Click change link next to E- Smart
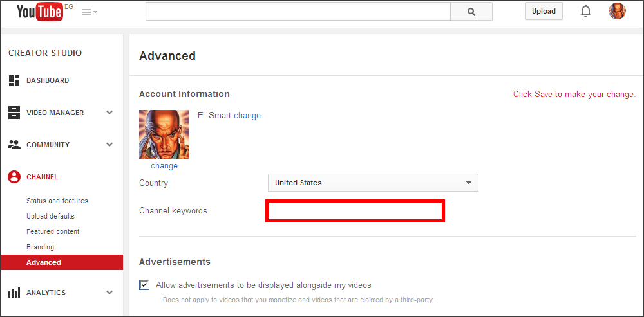This screenshot has width=644, height=317. [x=247, y=116]
